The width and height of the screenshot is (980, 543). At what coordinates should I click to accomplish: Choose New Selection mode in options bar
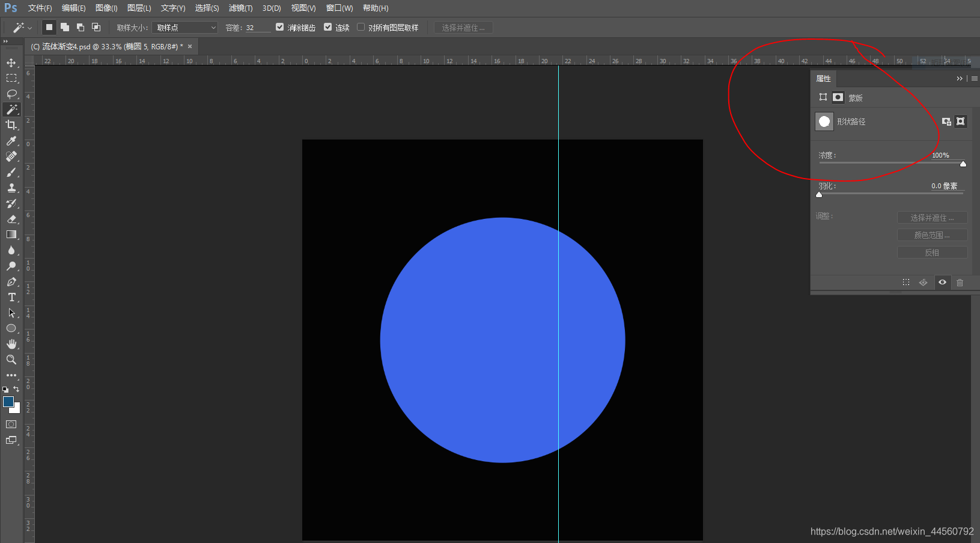[x=49, y=27]
